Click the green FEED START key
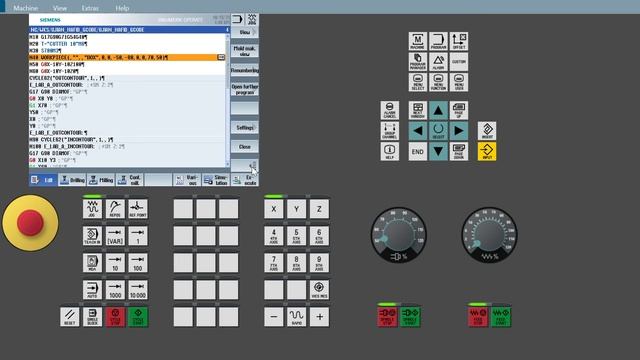Screen dimensions: 640x360 point(501,317)
